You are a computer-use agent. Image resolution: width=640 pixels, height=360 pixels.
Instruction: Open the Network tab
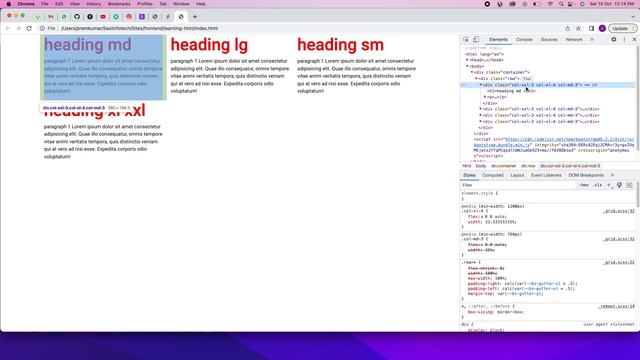574,40
